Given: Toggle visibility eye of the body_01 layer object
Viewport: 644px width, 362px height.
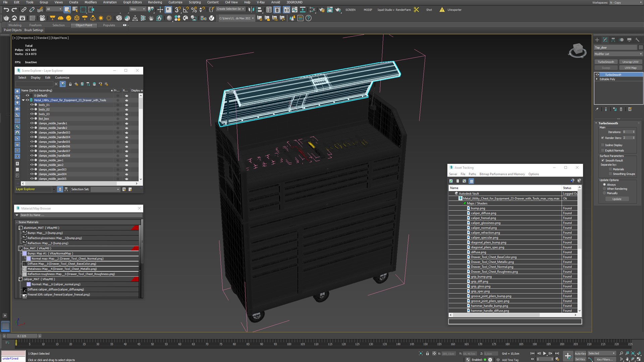Looking at the screenshot, I should (32, 105).
